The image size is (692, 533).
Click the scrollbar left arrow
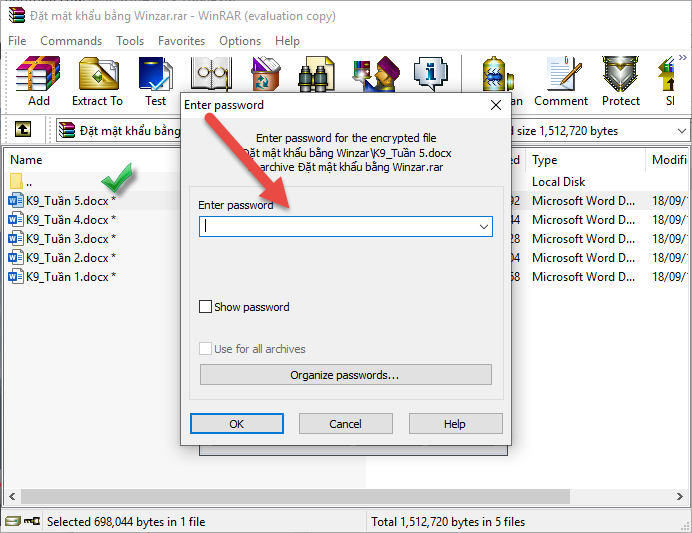pyautogui.click(x=12, y=496)
